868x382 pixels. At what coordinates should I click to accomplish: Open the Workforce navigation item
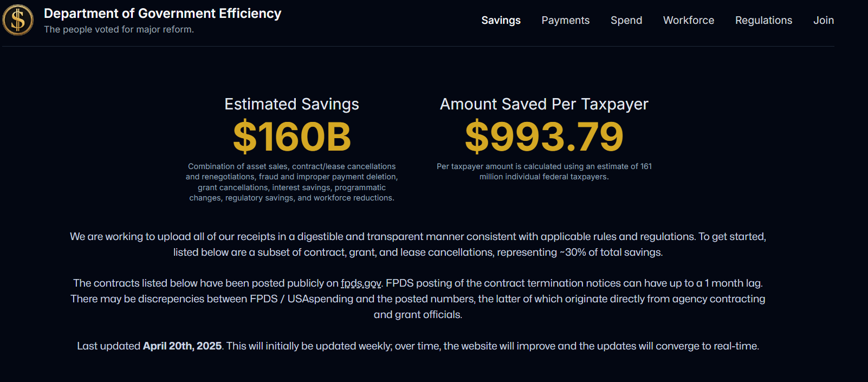(688, 21)
